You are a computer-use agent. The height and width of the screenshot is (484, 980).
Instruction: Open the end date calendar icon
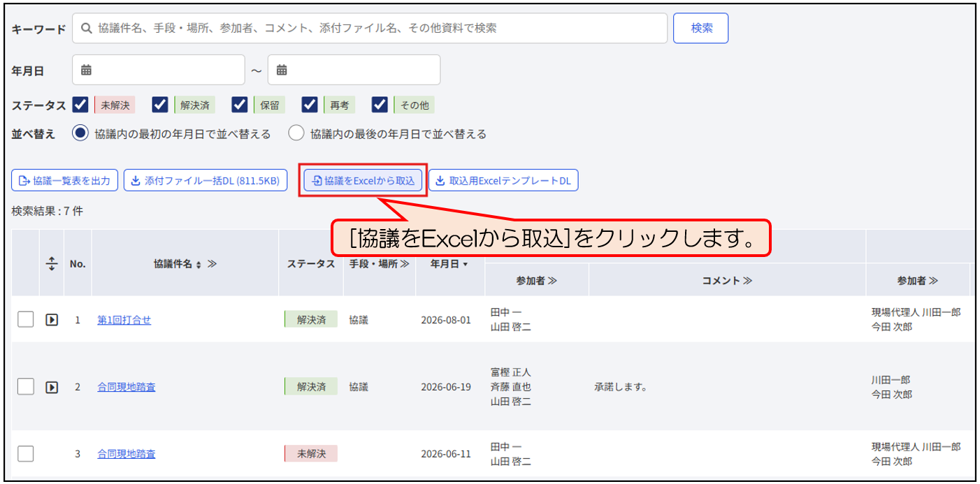tap(282, 70)
